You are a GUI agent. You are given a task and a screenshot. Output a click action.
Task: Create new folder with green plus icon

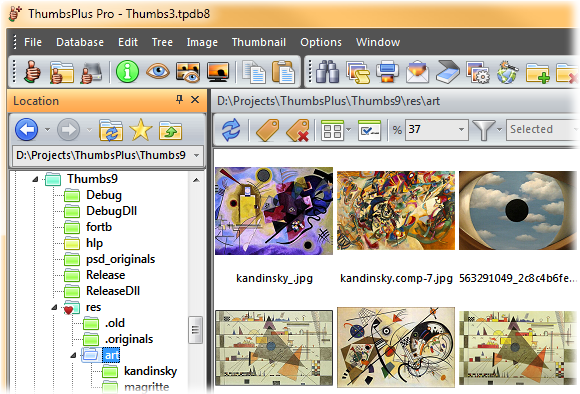(538, 73)
